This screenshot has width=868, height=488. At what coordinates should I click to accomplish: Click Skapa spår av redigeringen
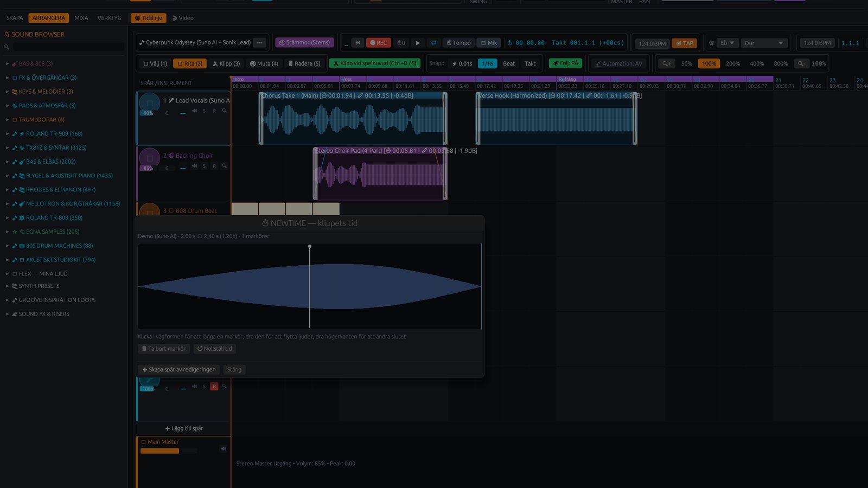click(179, 370)
